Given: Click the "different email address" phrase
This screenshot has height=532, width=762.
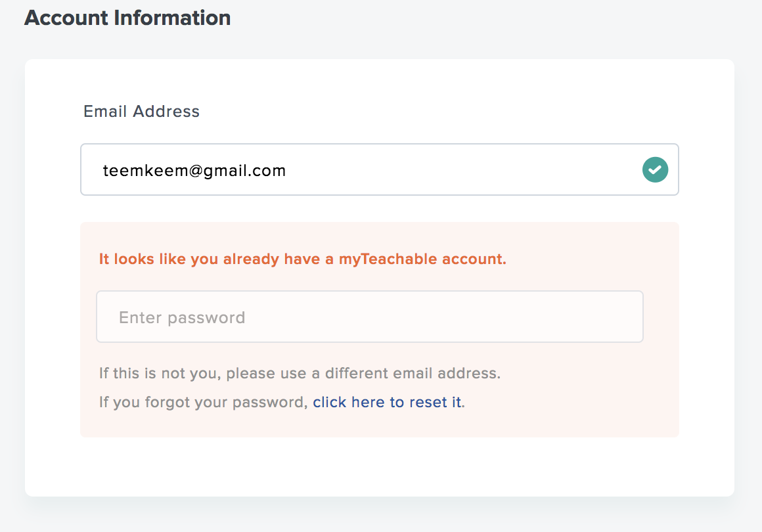Looking at the screenshot, I should (x=412, y=373).
